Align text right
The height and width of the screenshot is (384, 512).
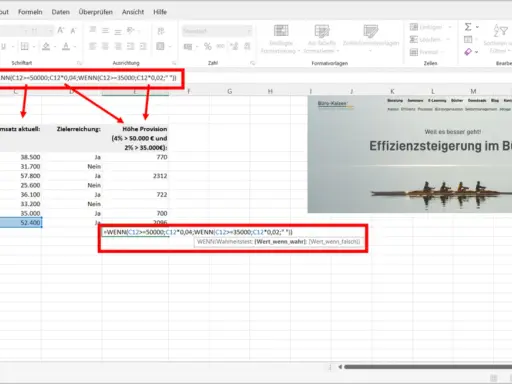click(118, 46)
